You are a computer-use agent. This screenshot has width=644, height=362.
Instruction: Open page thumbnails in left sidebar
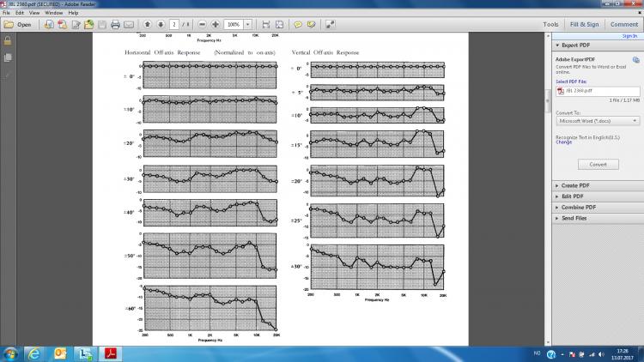(8, 57)
